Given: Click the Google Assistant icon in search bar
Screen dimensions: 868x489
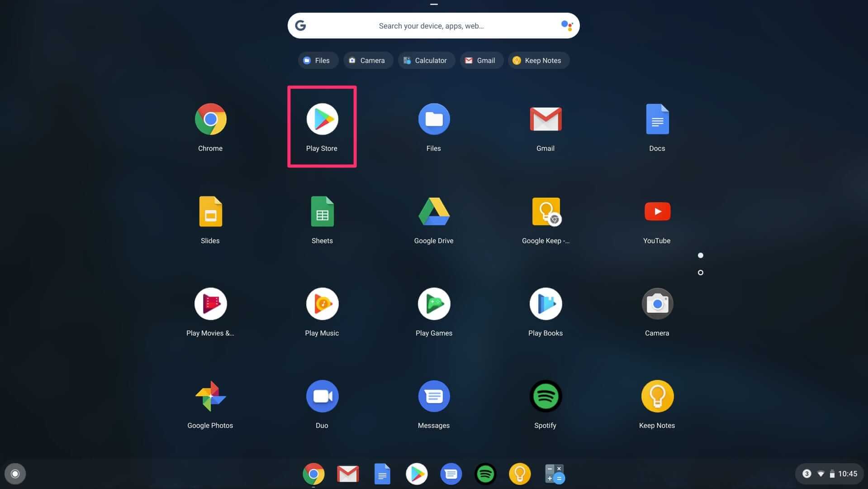Looking at the screenshot, I should click(566, 25).
